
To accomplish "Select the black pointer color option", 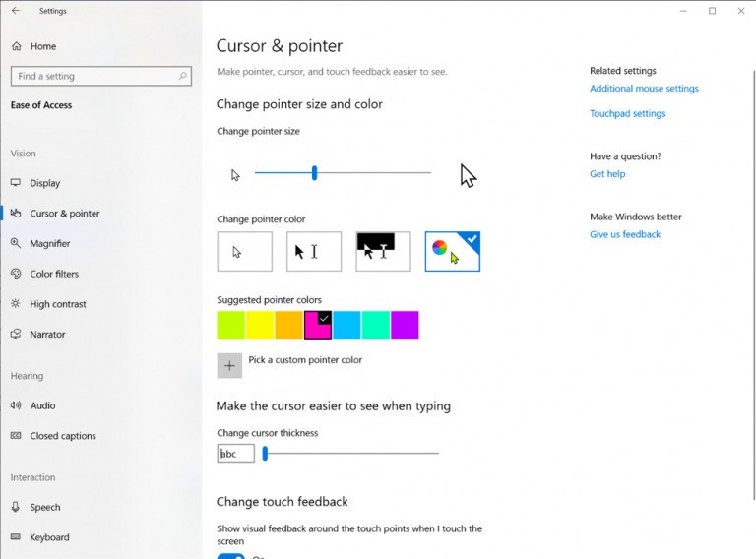I will (314, 251).
